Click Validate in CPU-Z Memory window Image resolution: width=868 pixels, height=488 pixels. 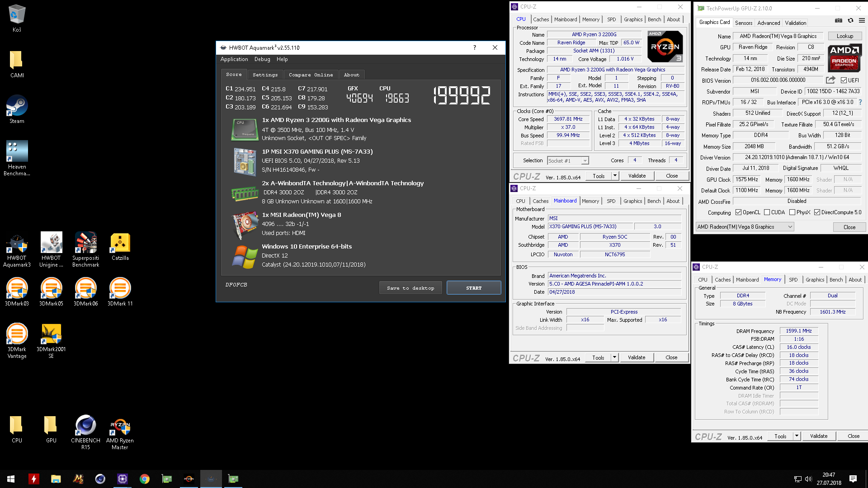click(x=819, y=436)
